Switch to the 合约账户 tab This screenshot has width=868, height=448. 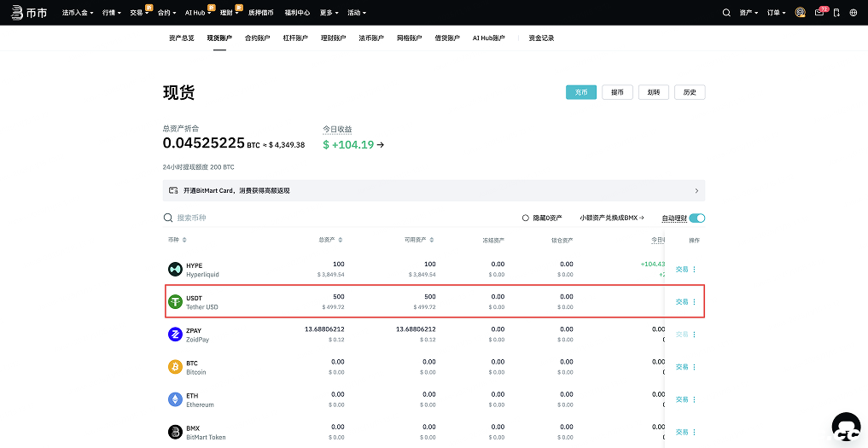[257, 38]
